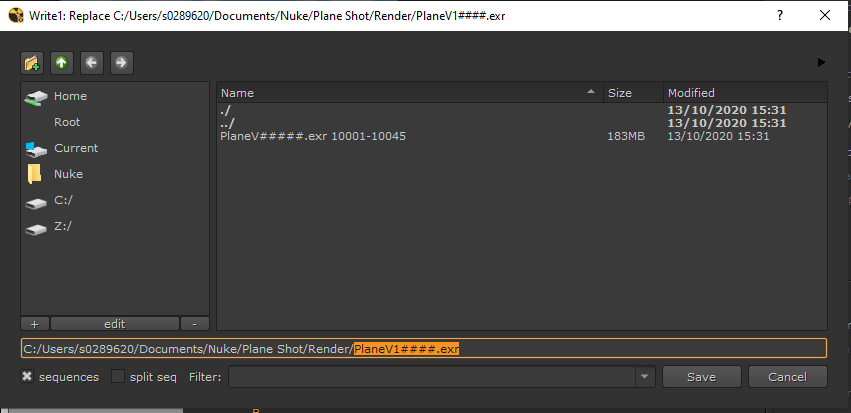This screenshot has height=413, width=851.
Task: Click the C:/ disk icon
Action: tap(36, 204)
